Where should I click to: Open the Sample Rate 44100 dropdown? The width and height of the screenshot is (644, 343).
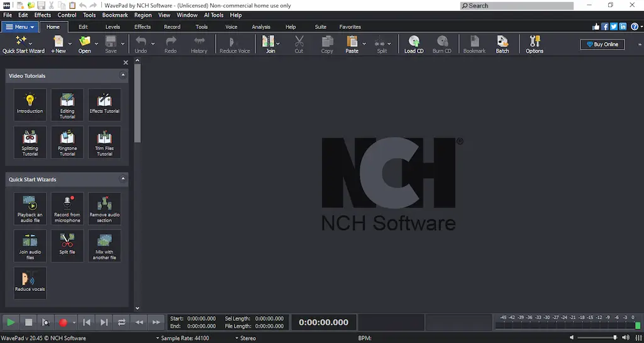click(x=182, y=338)
